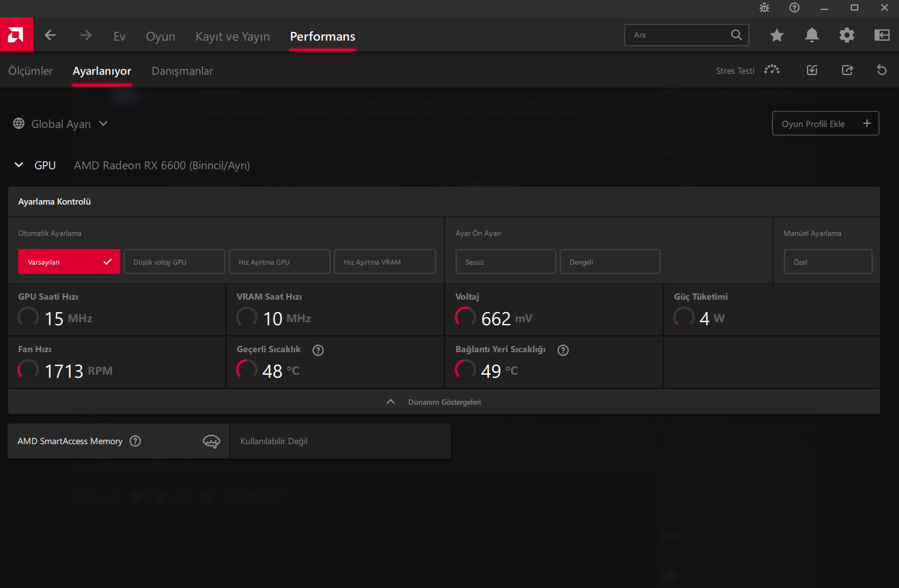Click the reset to defaults icon
Viewport: 899px width, 588px height.
point(882,70)
